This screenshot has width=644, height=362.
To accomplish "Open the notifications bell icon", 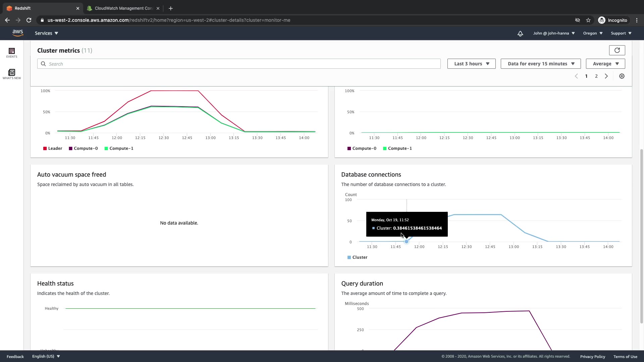I will pyautogui.click(x=520, y=34).
